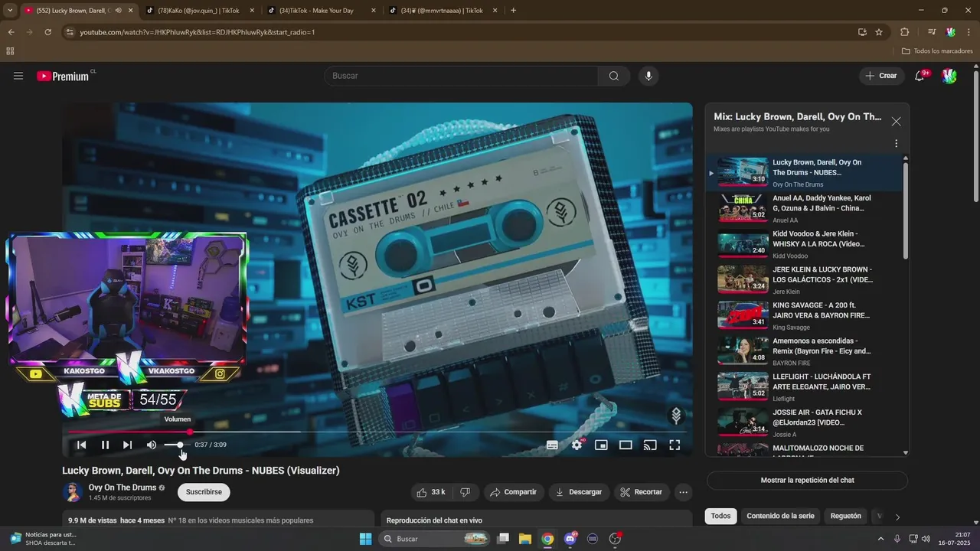
Task: Switch to TikTok Make Your Day tab
Action: (322, 11)
